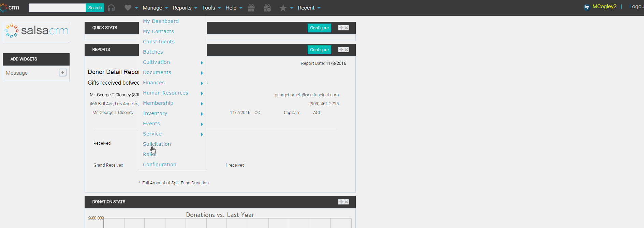Screen dimensions: 644x228
Task: Click move icon on Quick Stats widget
Action: (341, 28)
